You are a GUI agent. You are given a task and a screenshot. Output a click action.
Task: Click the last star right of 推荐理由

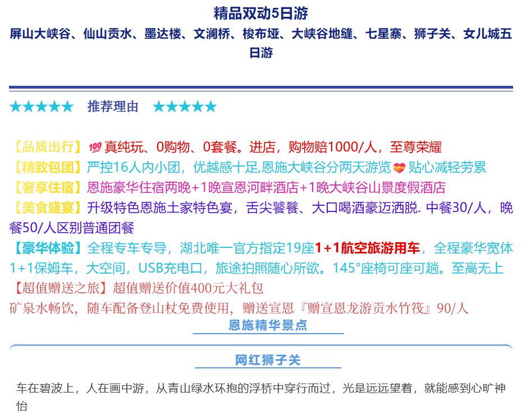[x=210, y=107]
